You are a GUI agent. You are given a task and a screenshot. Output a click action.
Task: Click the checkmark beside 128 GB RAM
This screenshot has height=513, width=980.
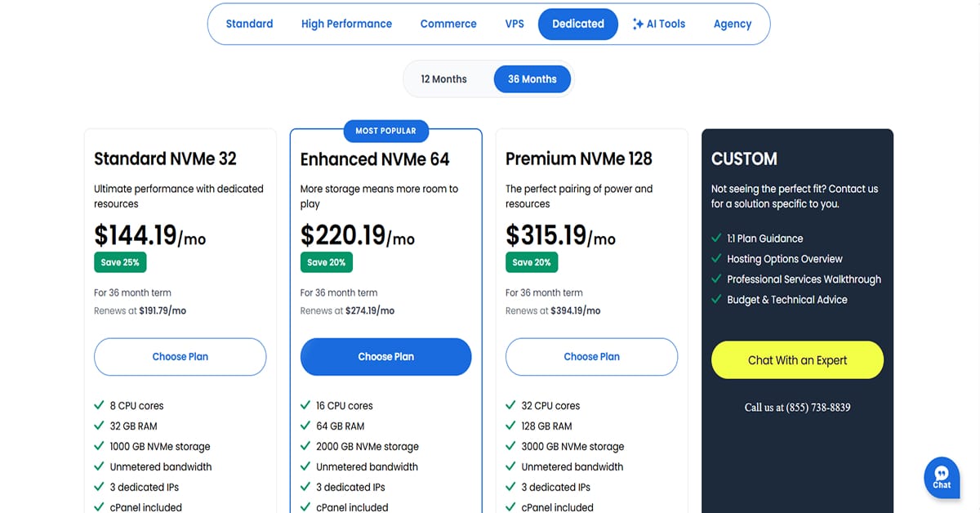[x=510, y=426]
